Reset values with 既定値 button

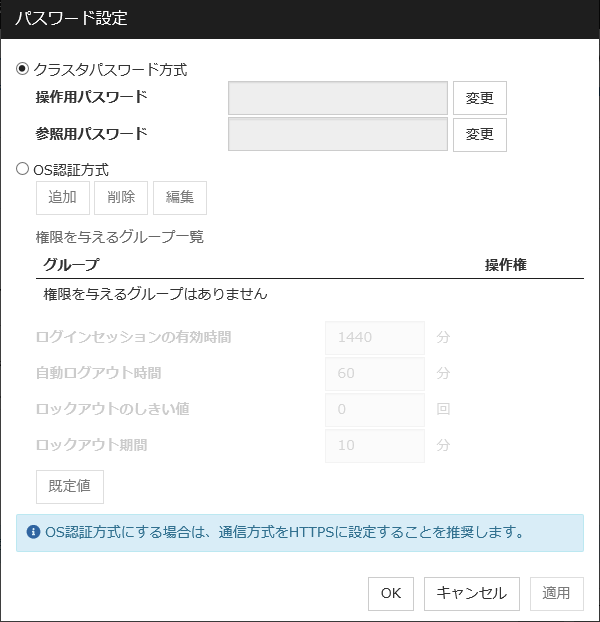tap(70, 486)
